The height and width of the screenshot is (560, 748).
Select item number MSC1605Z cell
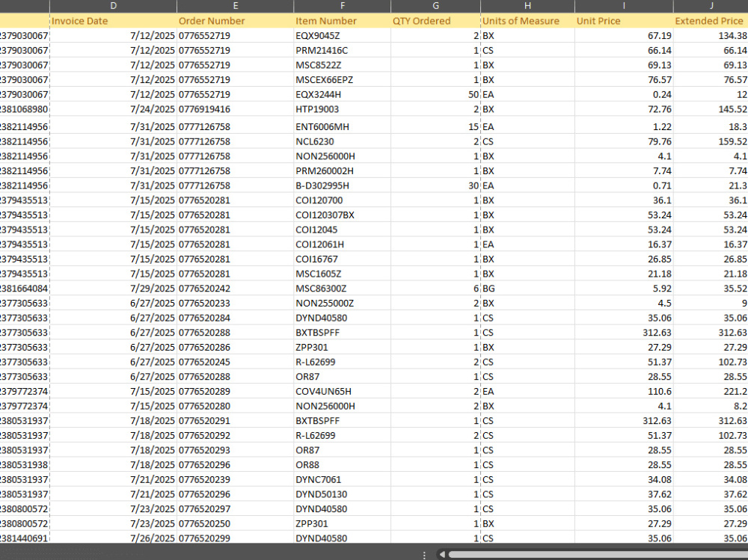(x=342, y=274)
